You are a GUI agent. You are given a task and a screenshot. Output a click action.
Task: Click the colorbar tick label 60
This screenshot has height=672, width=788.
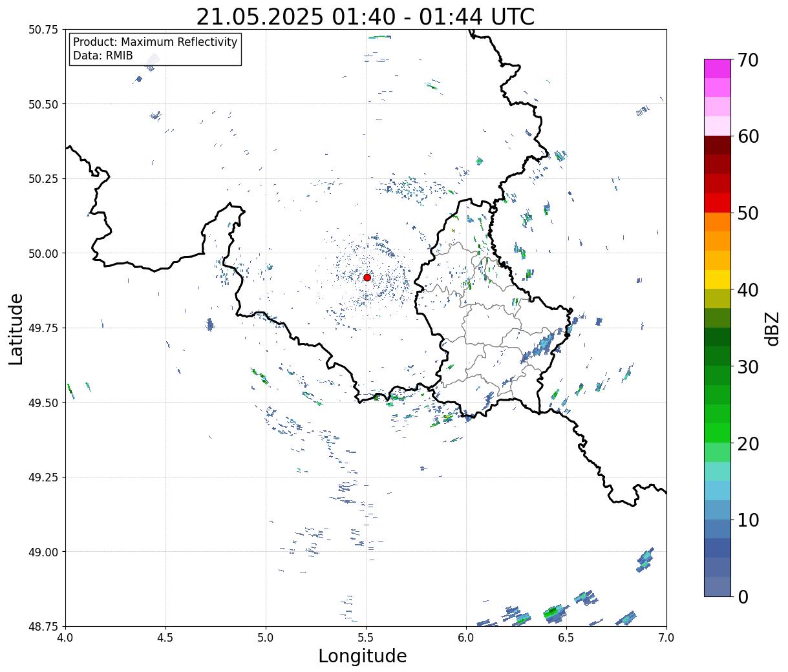tap(748, 136)
